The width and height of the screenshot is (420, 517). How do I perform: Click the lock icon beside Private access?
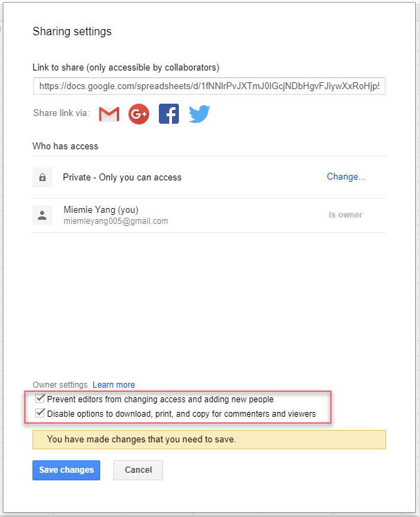tap(43, 178)
